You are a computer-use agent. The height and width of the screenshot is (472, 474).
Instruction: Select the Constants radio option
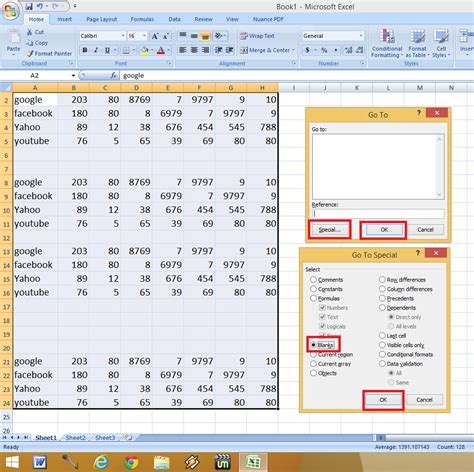(x=313, y=289)
